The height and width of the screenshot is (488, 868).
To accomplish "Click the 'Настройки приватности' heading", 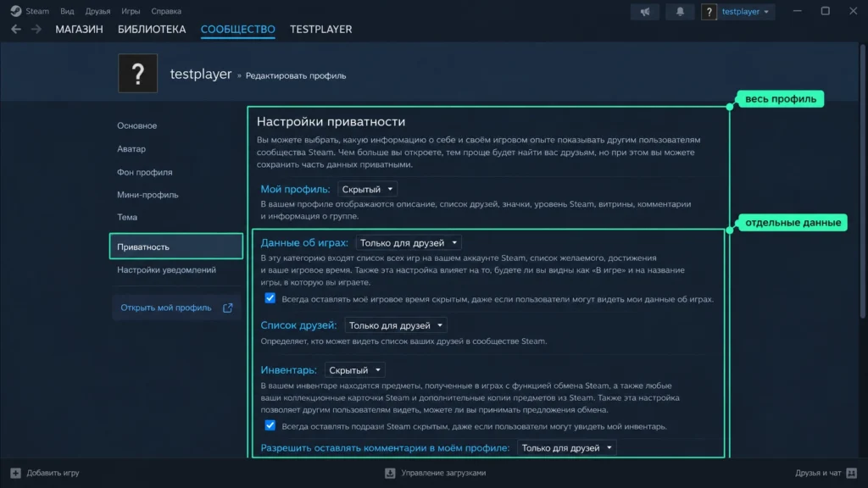I will (331, 121).
